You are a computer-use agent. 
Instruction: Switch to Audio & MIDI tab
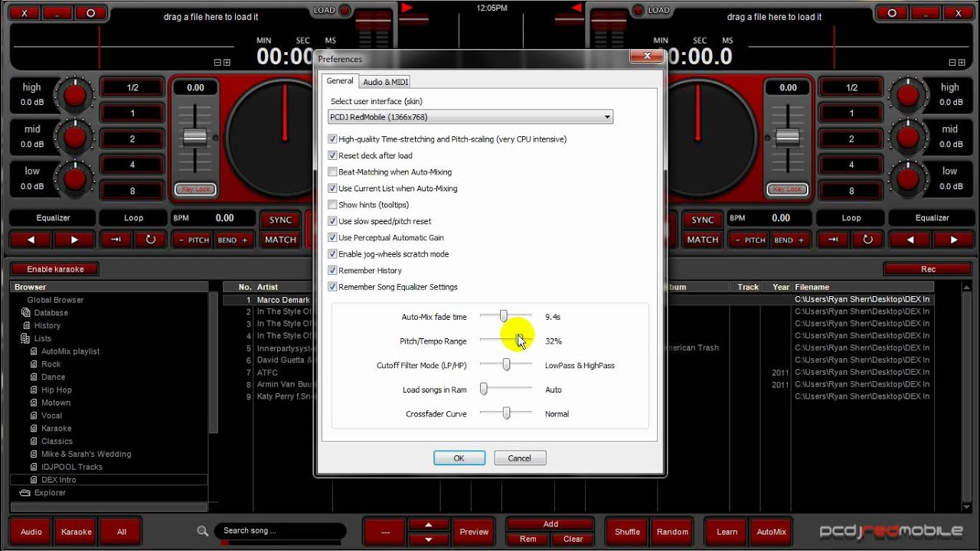(385, 82)
